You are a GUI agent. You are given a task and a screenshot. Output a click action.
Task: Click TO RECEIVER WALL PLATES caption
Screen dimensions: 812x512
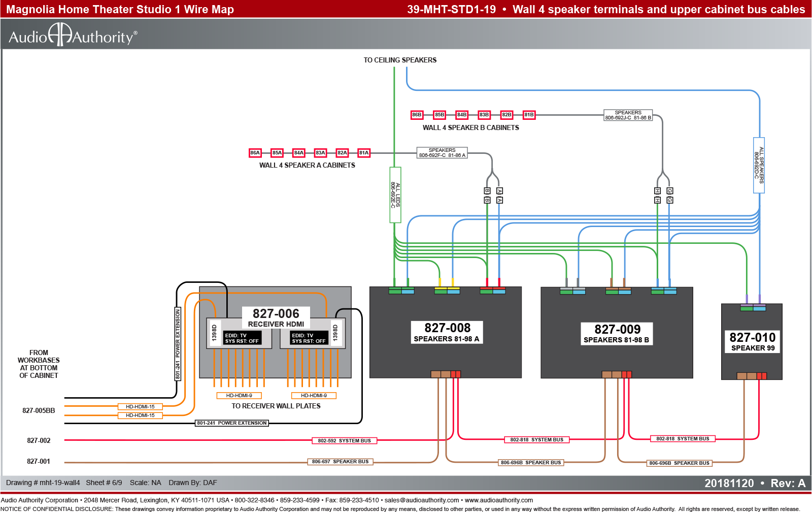[x=276, y=406]
